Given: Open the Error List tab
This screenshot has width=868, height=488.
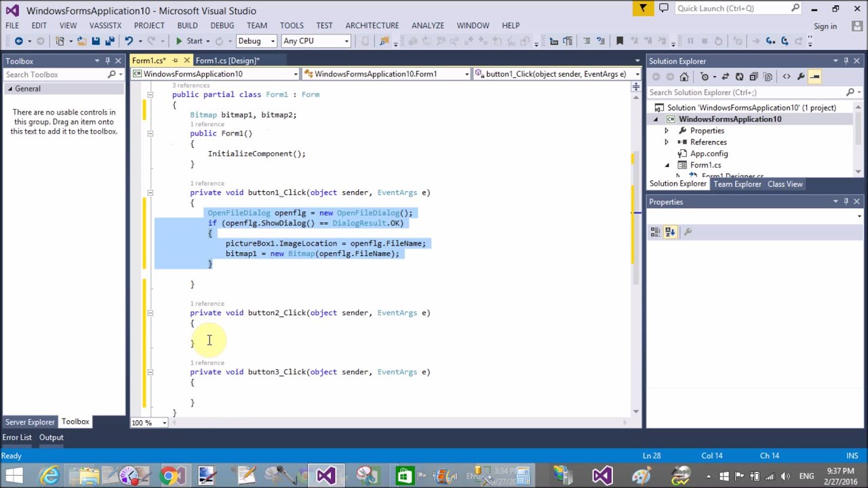Looking at the screenshot, I should pos(17,437).
